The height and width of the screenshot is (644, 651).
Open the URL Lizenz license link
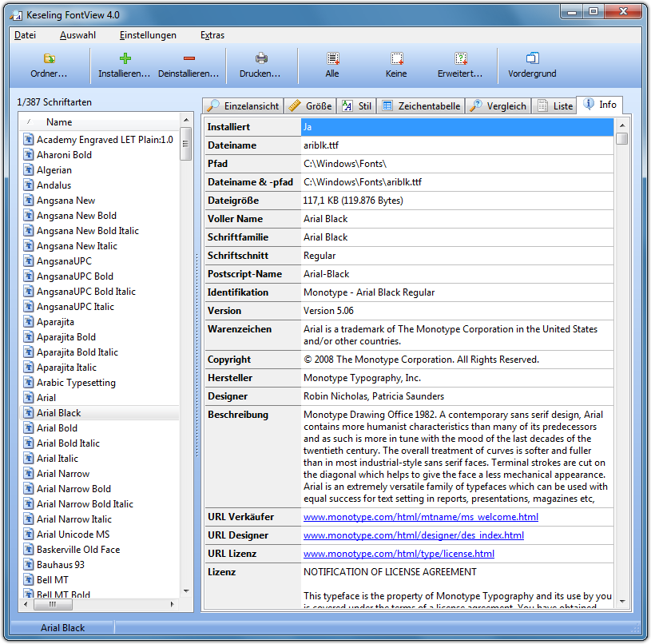(399, 554)
